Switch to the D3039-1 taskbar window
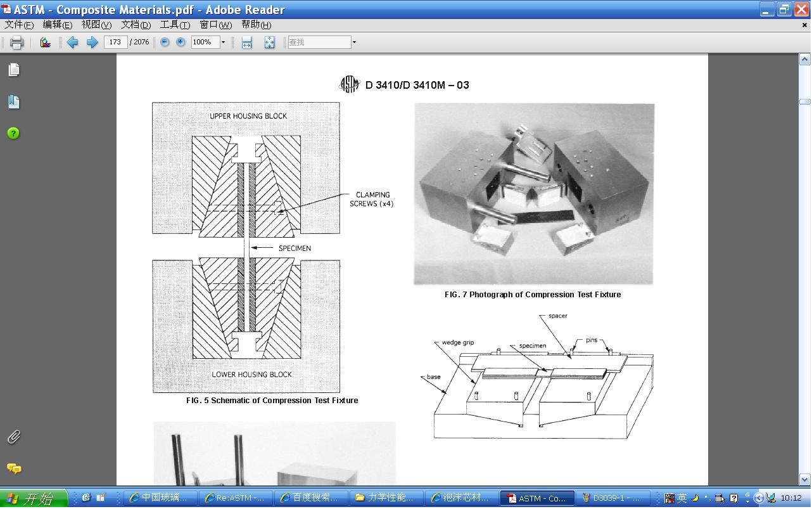The height and width of the screenshot is (509, 812). pos(612,498)
